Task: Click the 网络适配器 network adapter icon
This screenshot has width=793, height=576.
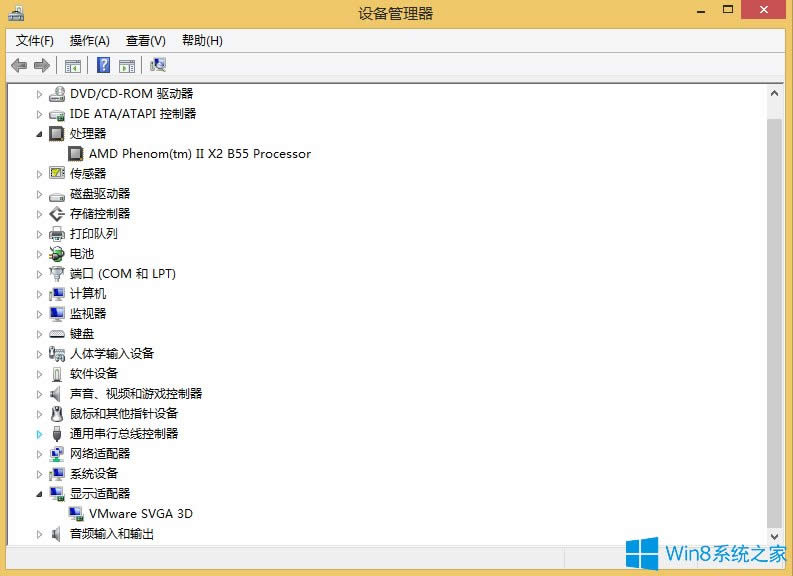Action: (x=57, y=454)
